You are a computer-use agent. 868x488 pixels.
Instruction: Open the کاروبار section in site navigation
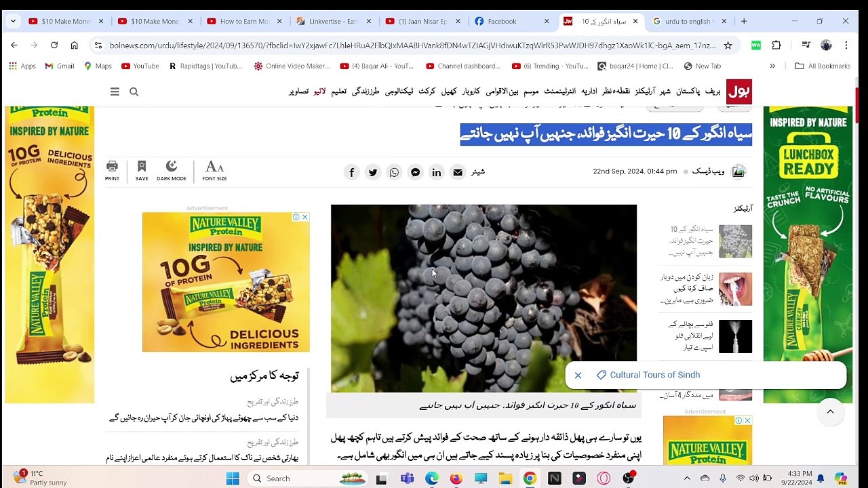(x=471, y=91)
